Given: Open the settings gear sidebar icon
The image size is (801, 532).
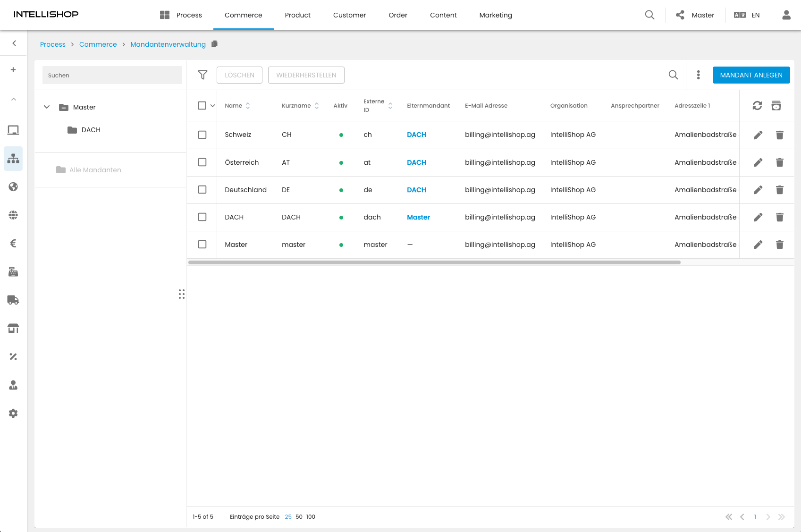Looking at the screenshot, I should pos(13,414).
